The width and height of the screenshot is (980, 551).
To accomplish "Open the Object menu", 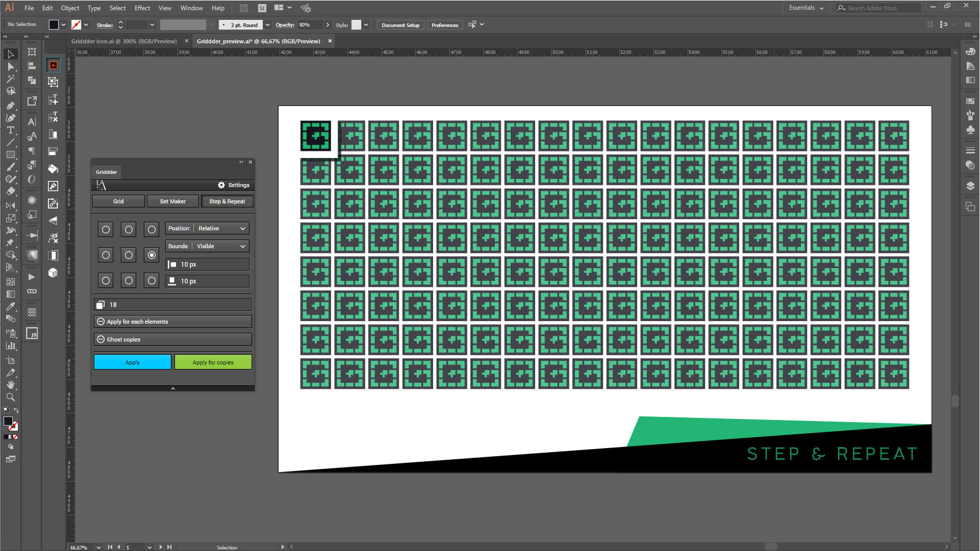I will tap(70, 8).
